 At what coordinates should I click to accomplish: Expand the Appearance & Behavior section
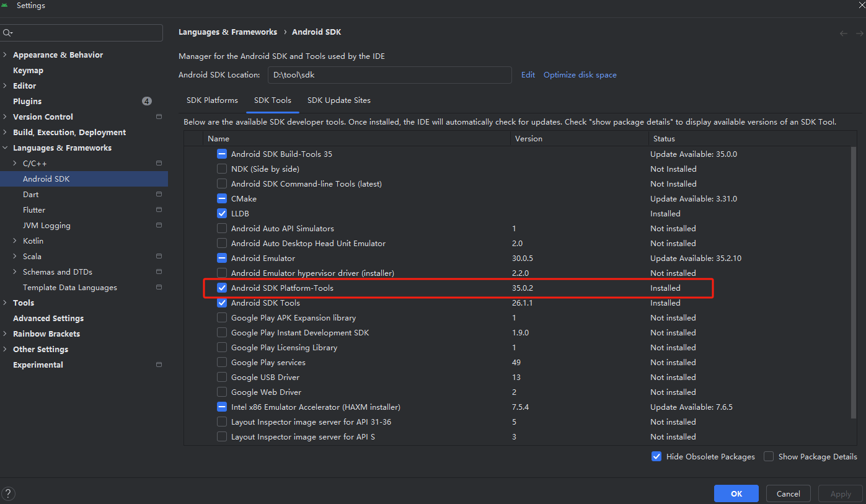coord(6,55)
